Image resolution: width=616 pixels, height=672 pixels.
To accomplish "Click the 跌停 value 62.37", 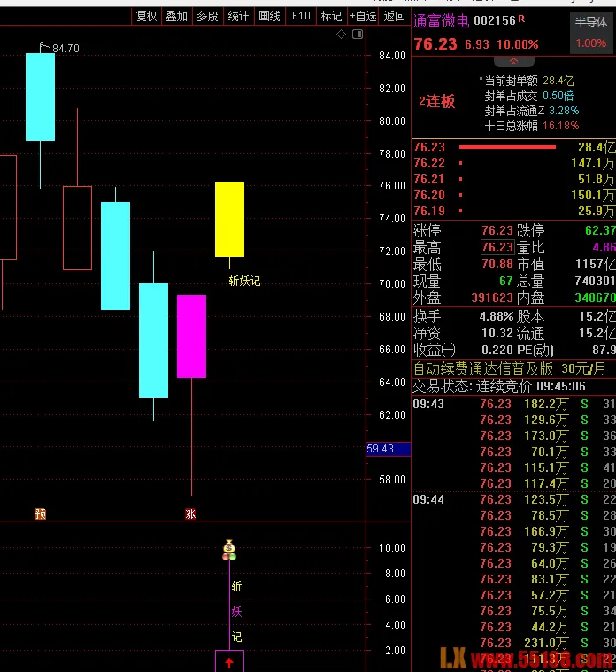I will pos(600,230).
